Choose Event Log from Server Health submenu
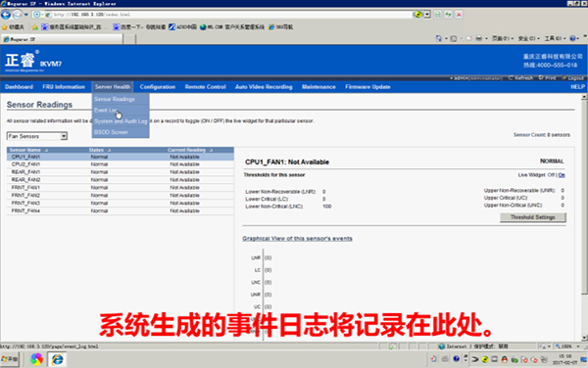 point(121,110)
